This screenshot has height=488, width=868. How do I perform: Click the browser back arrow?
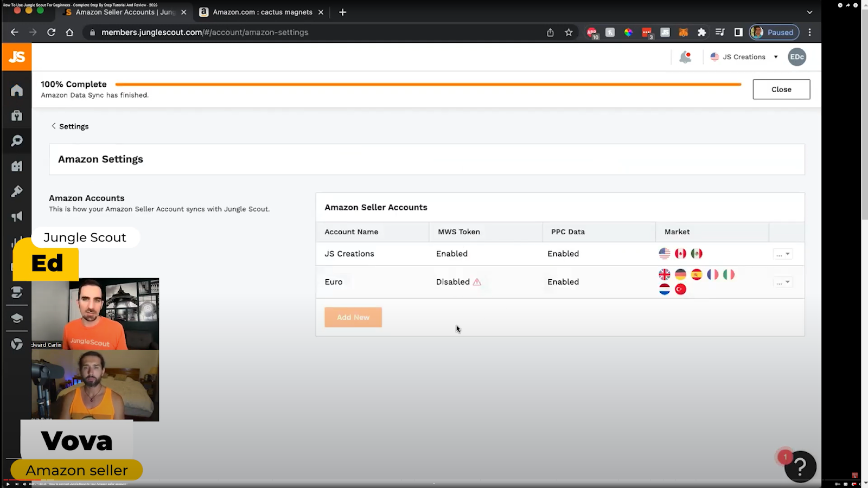[x=15, y=33]
